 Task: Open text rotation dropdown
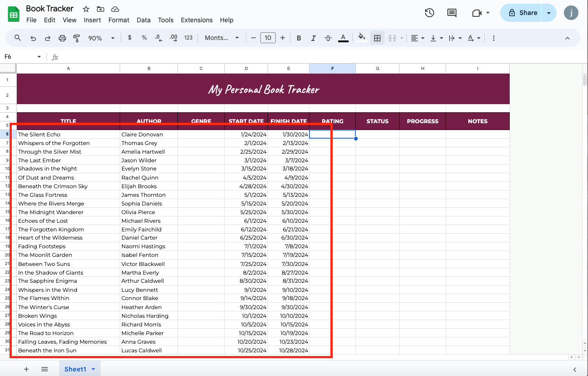click(474, 38)
